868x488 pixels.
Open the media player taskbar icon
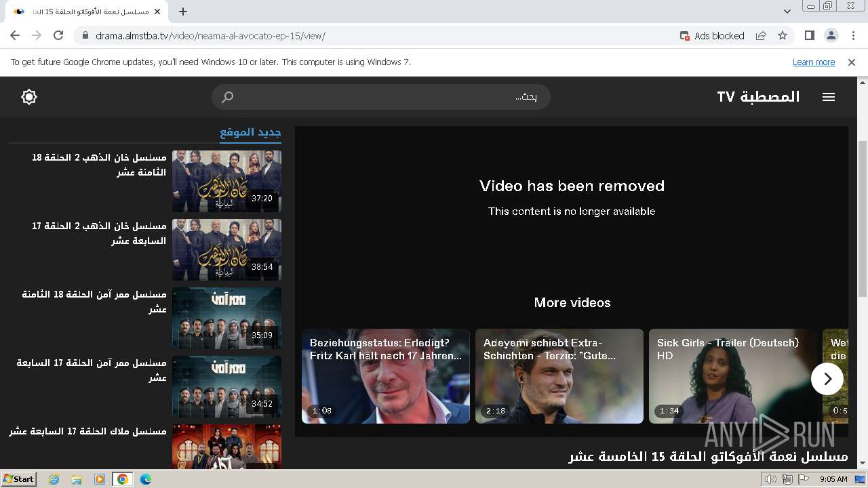pos(100,479)
